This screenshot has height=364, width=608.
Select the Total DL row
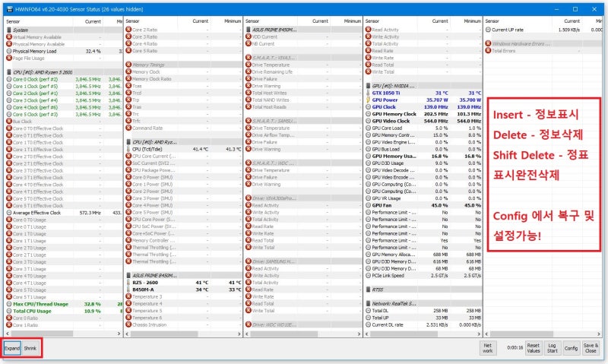coord(423,311)
